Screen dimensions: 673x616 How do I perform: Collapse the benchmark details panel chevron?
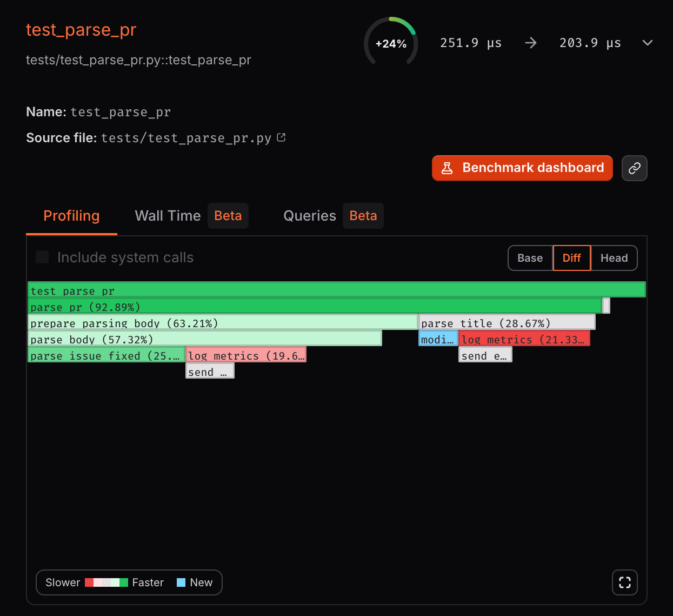click(647, 43)
